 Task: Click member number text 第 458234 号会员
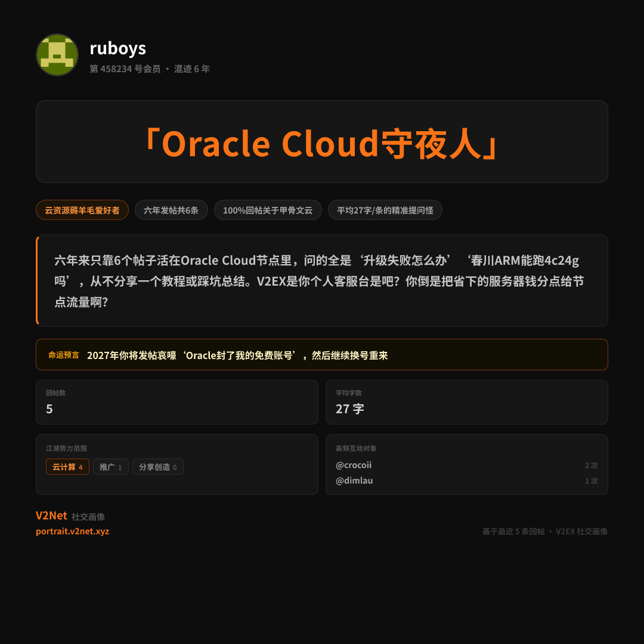[x=125, y=69]
